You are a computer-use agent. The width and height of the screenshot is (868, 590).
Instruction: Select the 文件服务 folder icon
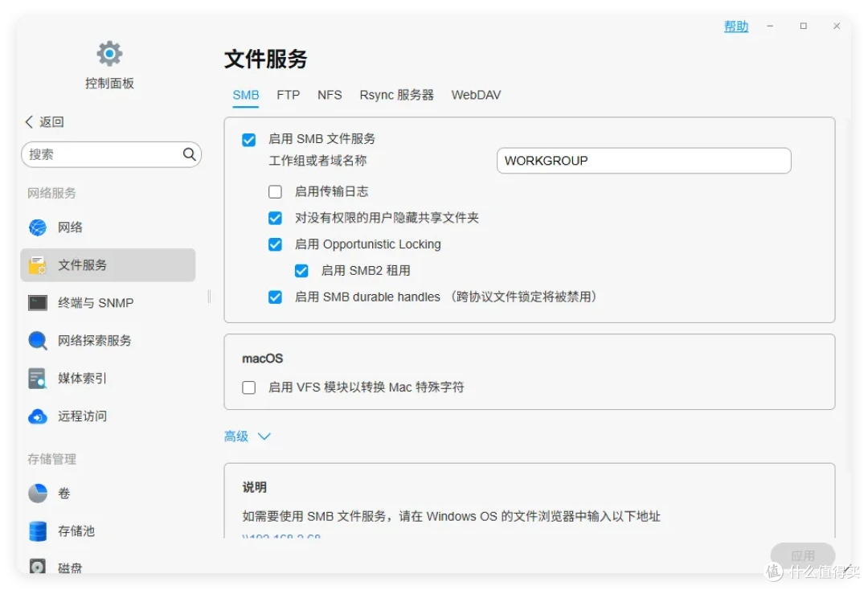point(38,265)
